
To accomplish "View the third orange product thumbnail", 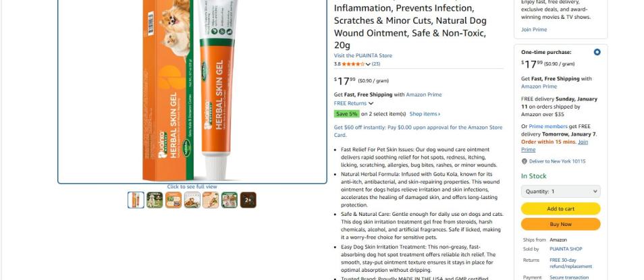I will click(173, 200).
